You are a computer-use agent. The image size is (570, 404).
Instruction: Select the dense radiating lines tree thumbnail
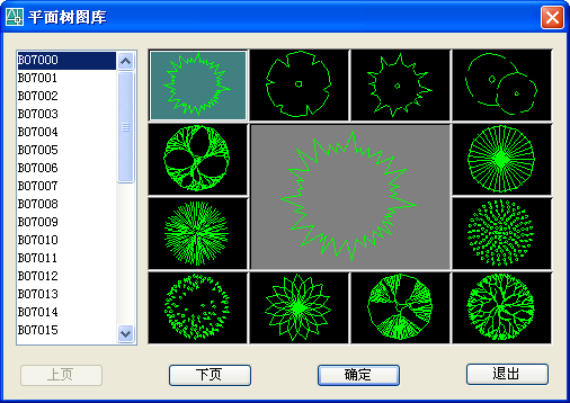198,233
